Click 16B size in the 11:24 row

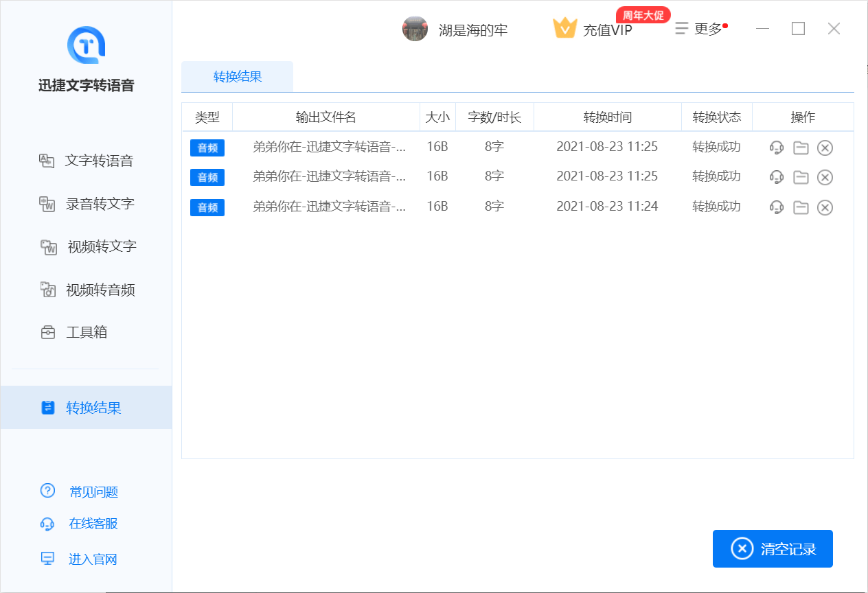point(437,206)
